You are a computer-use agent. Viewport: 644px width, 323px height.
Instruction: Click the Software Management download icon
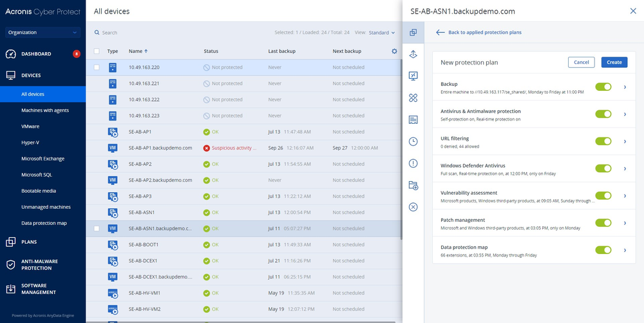click(x=11, y=289)
